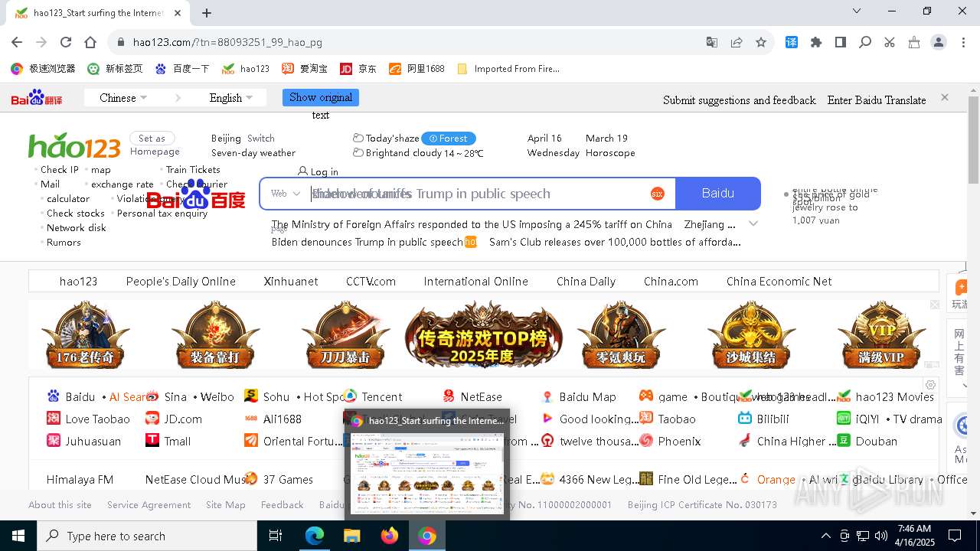Screen dimensions: 980x551
Task: Click the Show original text button
Action: [x=321, y=97]
